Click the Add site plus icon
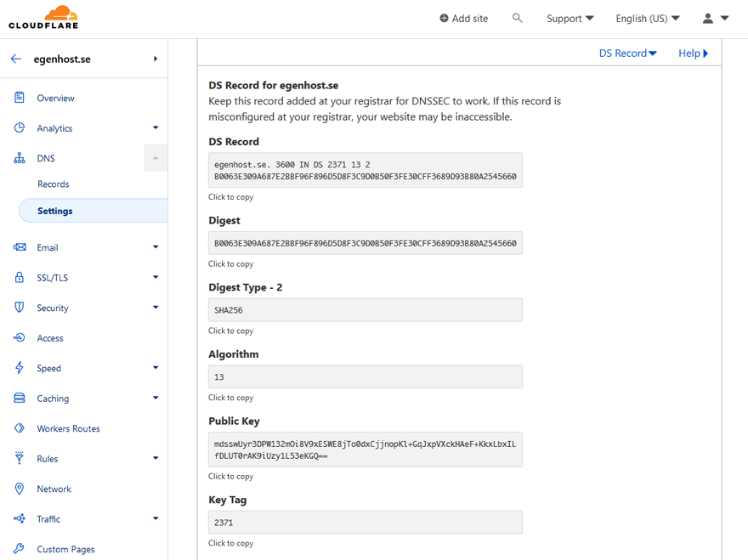Viewport: 748px width, 560px height. (444, 18)
